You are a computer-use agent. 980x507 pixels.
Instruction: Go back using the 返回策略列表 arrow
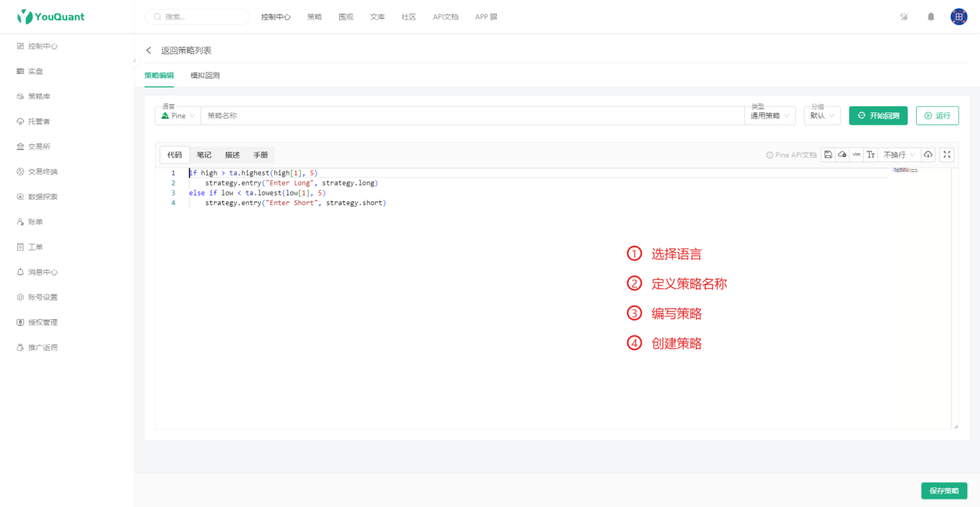149,51
